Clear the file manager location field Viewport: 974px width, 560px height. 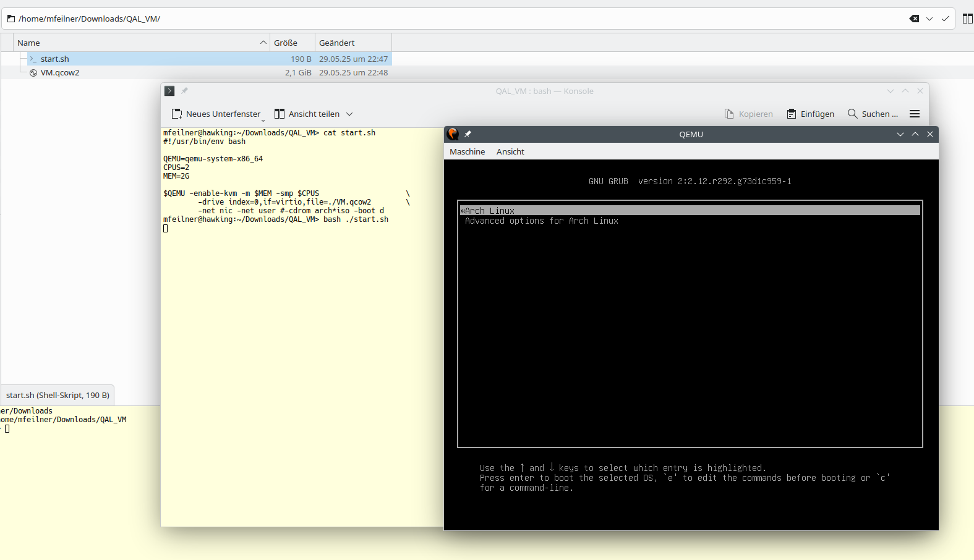(914, 19)
